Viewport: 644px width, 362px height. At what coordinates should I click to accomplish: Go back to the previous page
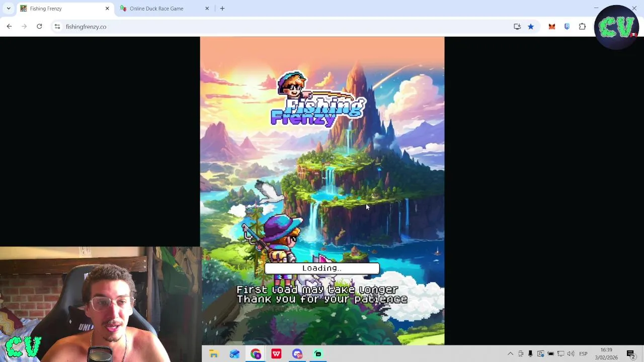click(9, 27)
